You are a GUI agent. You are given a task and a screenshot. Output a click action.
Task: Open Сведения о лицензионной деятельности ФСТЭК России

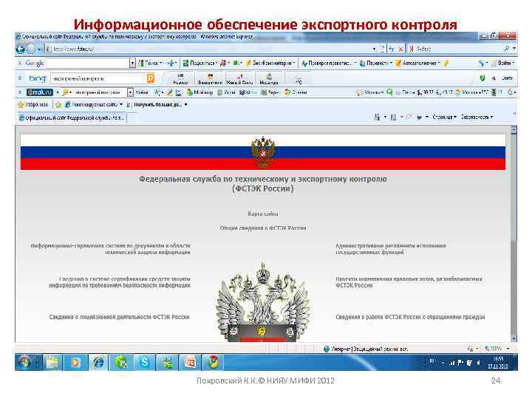120,317
